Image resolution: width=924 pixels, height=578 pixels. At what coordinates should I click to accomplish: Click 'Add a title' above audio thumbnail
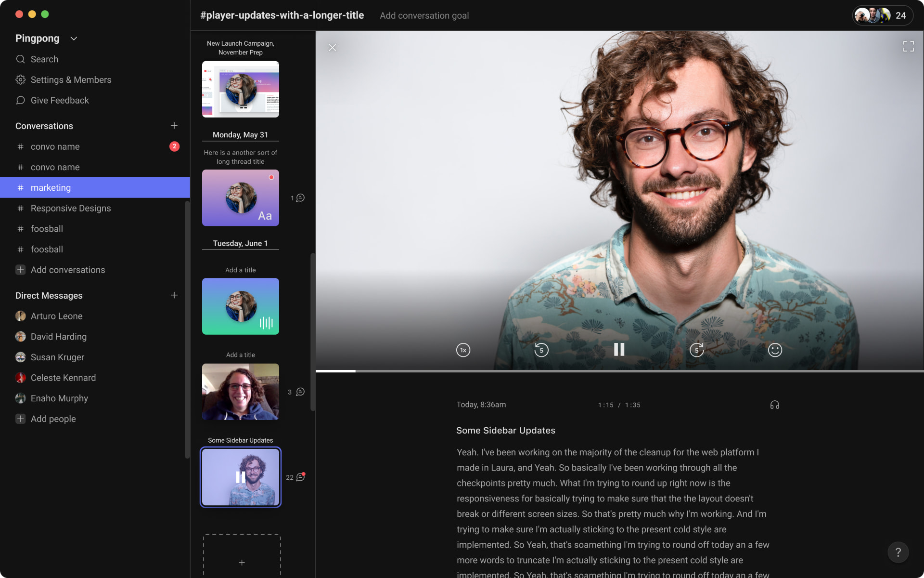pyautogui.click(x=241, y=270)
